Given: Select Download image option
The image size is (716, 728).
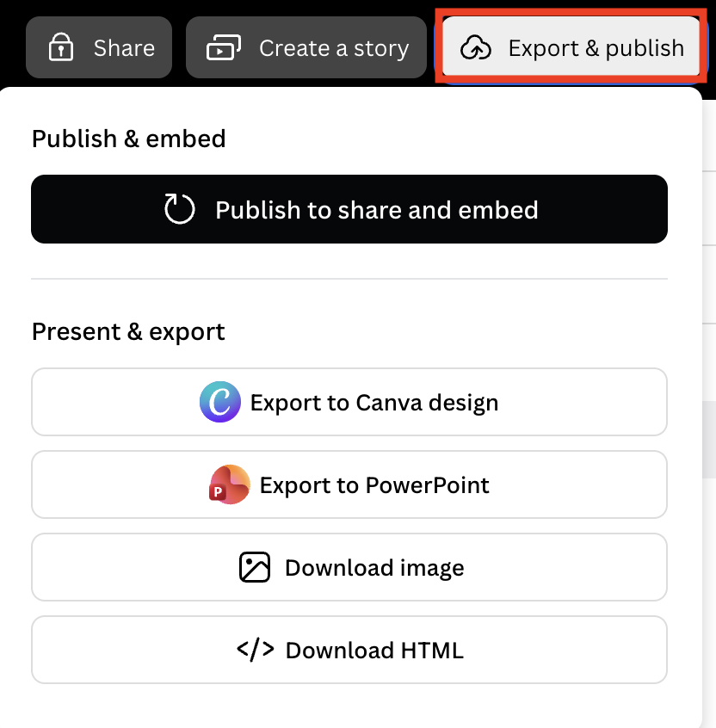Looking at the screenshot, I should coord(349,567).
